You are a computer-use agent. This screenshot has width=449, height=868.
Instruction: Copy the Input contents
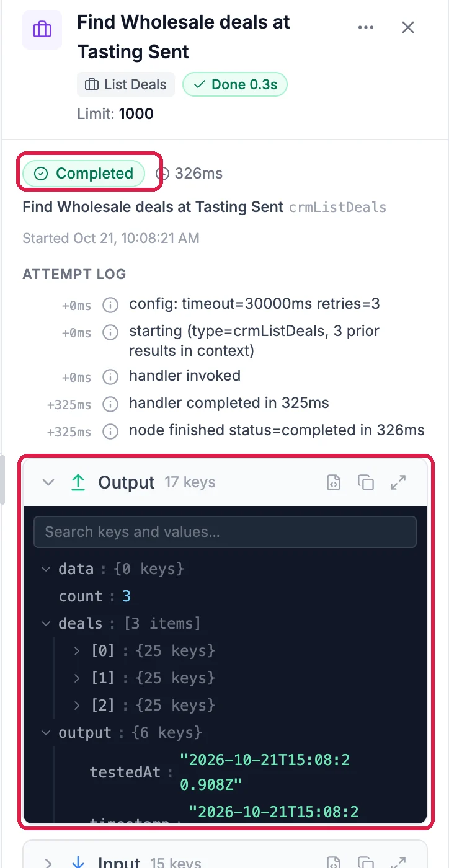366,862
